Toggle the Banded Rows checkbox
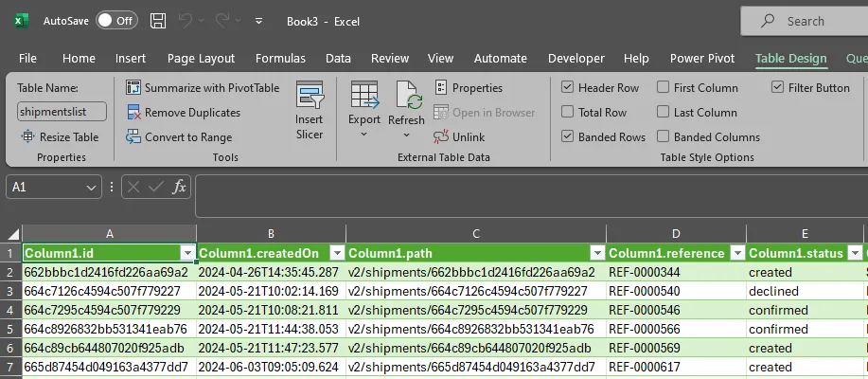The width and height of the screenshot is (868, 379). 567,136
